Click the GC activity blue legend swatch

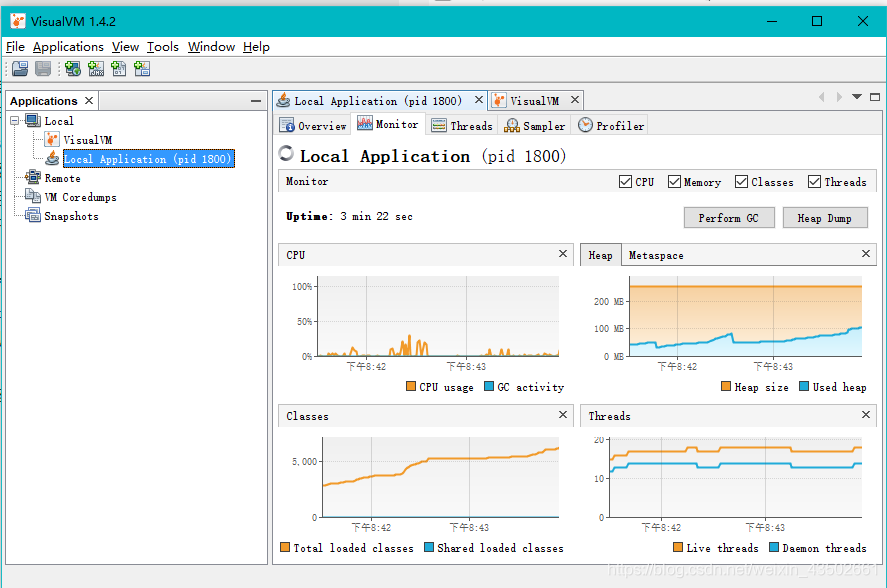point(489,386)
